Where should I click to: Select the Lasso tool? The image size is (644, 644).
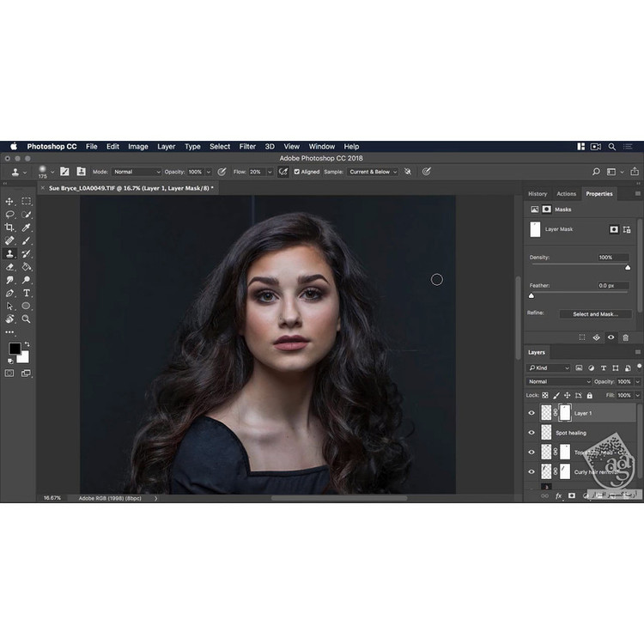(9, 214)
